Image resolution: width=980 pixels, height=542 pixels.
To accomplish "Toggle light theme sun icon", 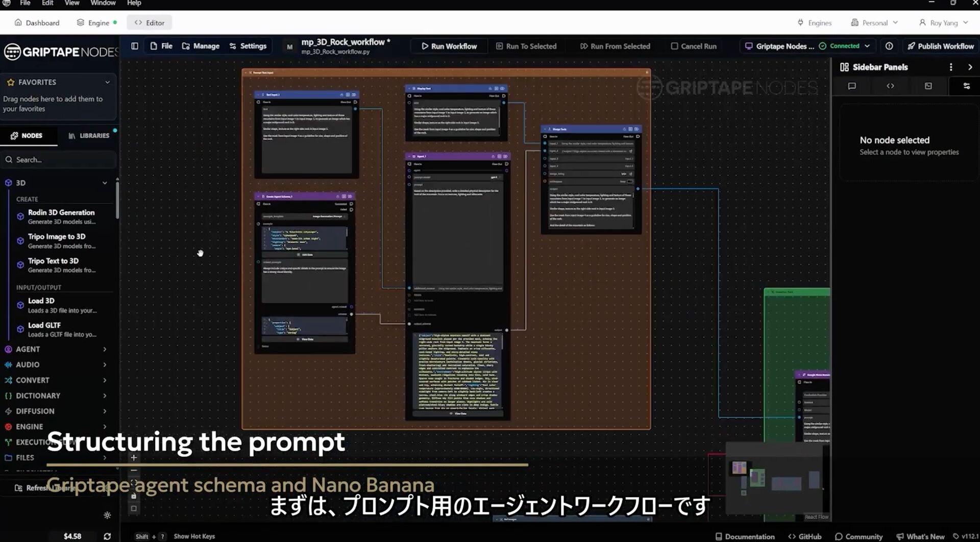I will pos(107,515).
